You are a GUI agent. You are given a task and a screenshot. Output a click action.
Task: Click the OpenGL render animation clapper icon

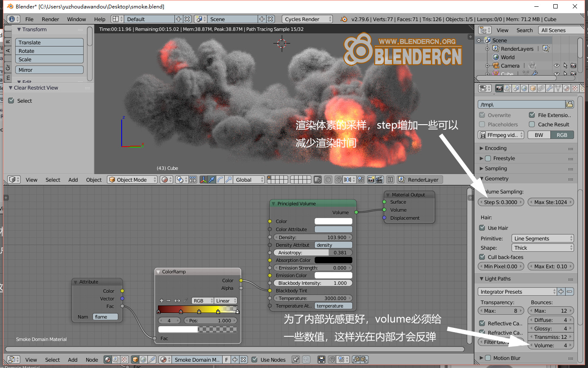379,180
